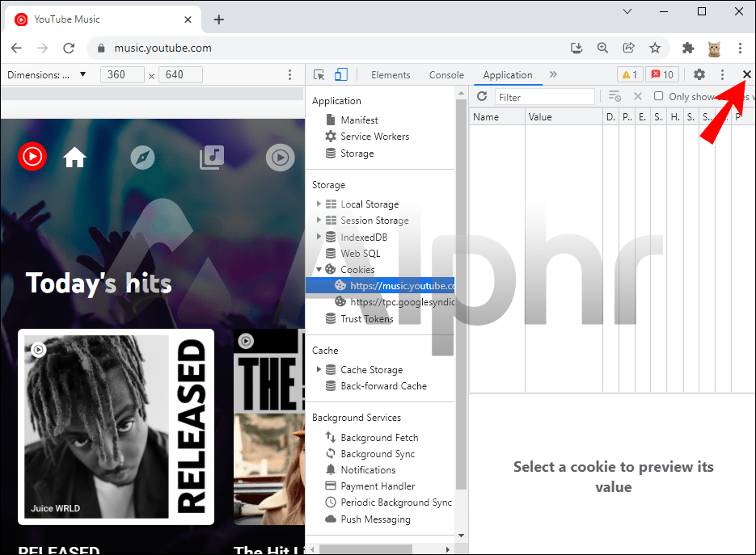Switch to Elements tab

click(x=391, y=75)
